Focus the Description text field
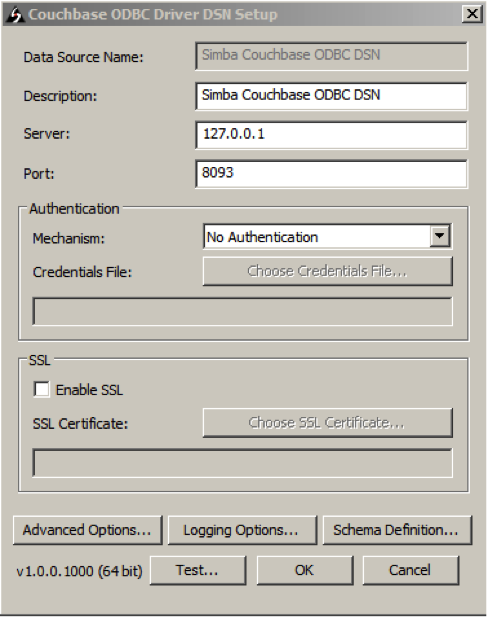Image resolution: width=487 pixels, height=617 pixels. pyautogui.click(x=331, y=96)
